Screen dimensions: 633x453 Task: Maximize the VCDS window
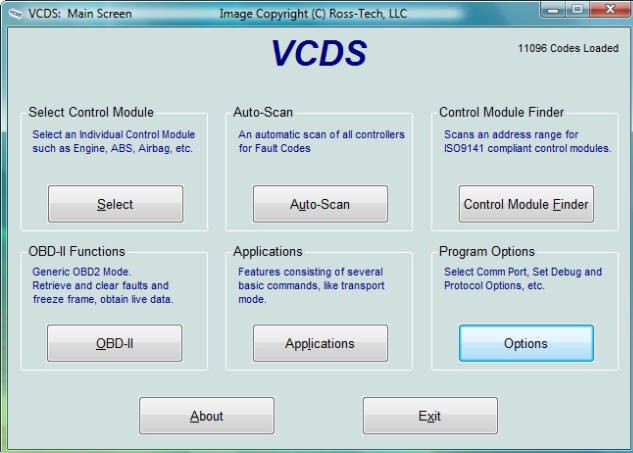tap(578, 9)
